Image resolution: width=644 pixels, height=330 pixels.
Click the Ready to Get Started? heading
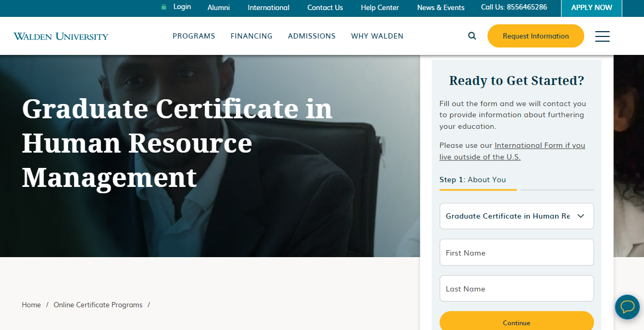point(517,80)
